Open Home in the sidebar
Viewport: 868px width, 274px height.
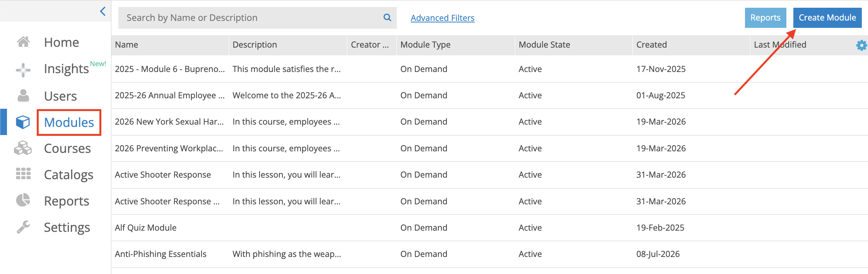pyautogui.click(x=62, y=42)
